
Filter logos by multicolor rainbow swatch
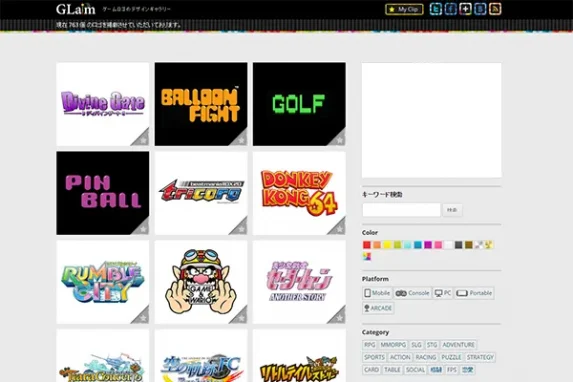click(x=367, y=256)
